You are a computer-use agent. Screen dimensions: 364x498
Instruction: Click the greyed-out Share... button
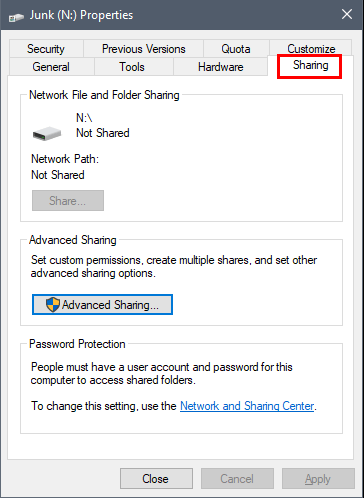(x=68, y=201)
